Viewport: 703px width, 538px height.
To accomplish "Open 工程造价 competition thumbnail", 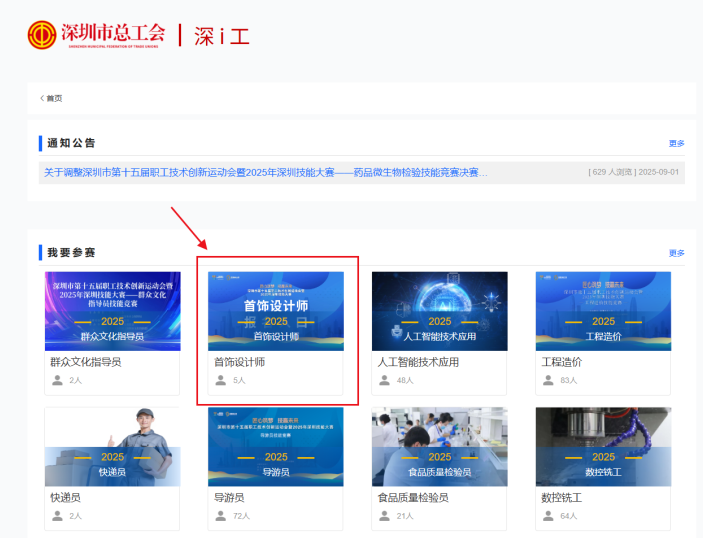I will click(x=603, y=311).
